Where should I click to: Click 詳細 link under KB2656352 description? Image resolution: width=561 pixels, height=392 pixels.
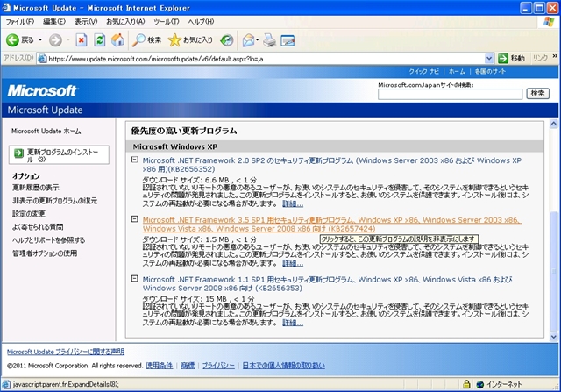coord(293,204)
